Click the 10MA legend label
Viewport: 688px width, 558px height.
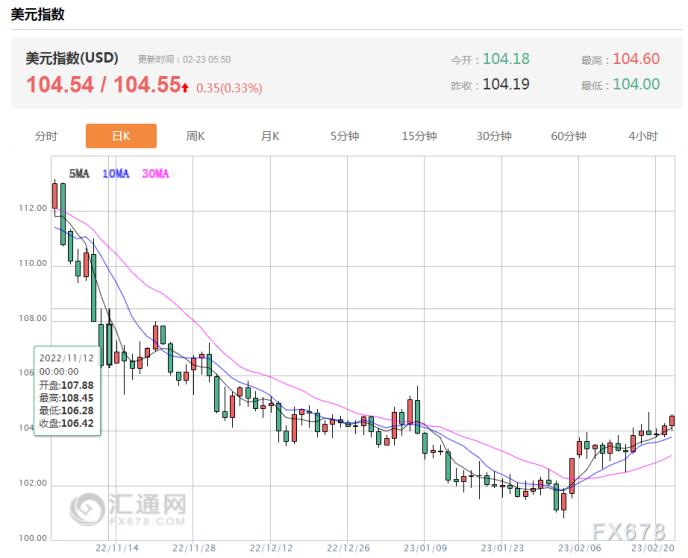pyautogui.click(x=116, y=174)
